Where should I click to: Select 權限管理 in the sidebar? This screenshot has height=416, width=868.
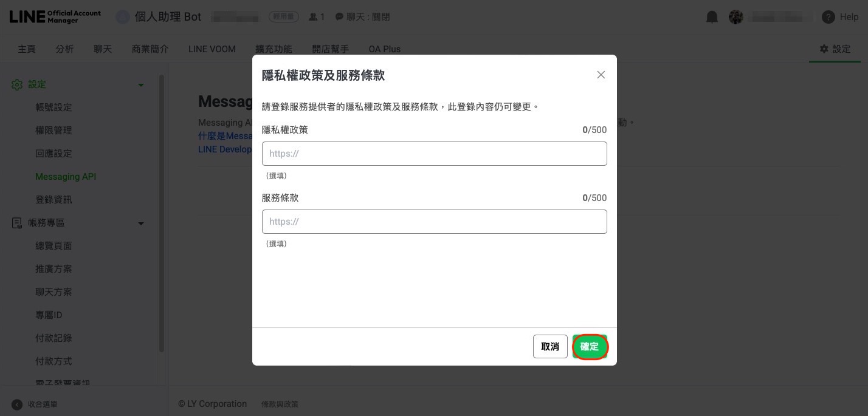(53, 131)
